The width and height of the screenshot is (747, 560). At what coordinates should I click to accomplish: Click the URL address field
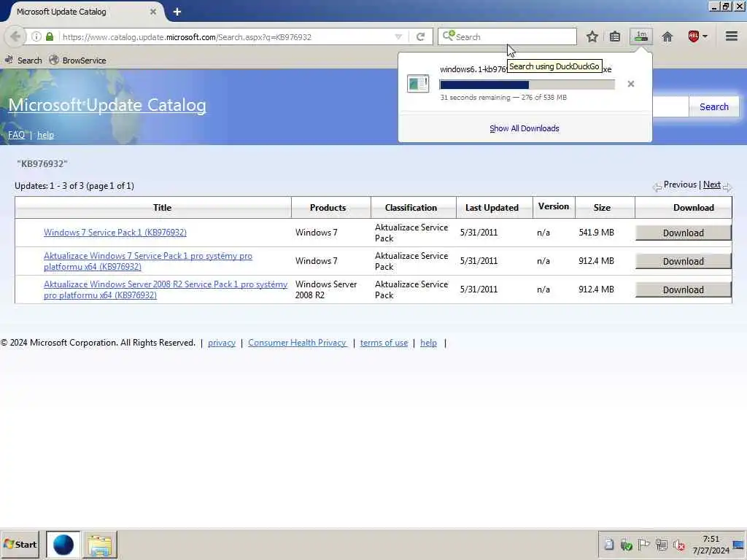[x=226, y=36]
